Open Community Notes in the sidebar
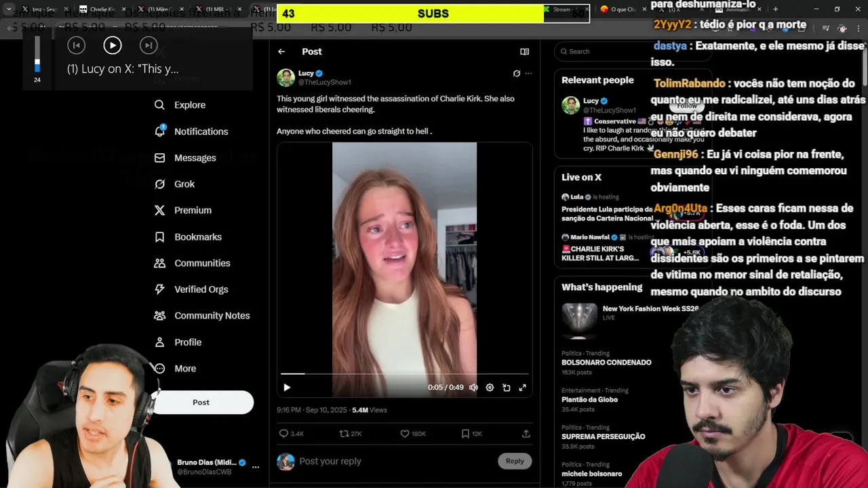 [202, 316]
